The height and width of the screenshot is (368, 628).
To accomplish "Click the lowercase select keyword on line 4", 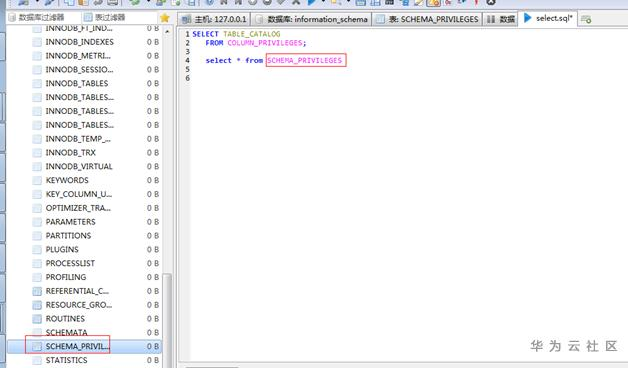I will pos(219,60).
